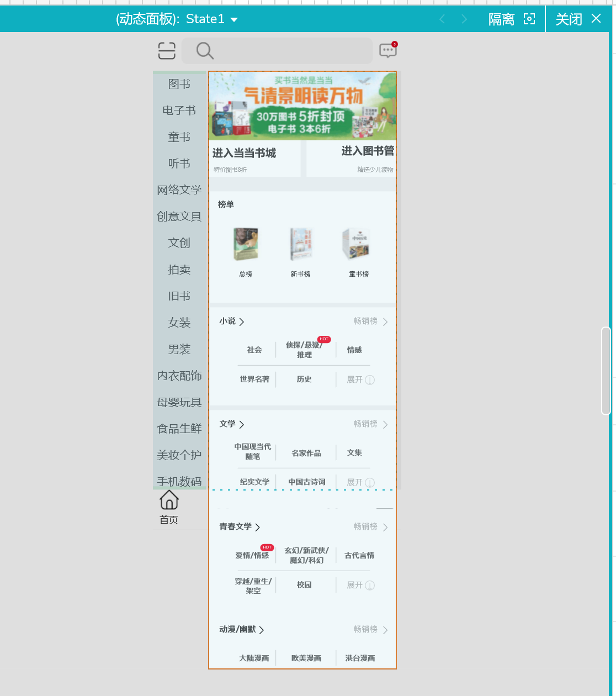The image size is (616, 696).
Task: Click the vertical scrollbar thumb
Action: click(606, 371)
